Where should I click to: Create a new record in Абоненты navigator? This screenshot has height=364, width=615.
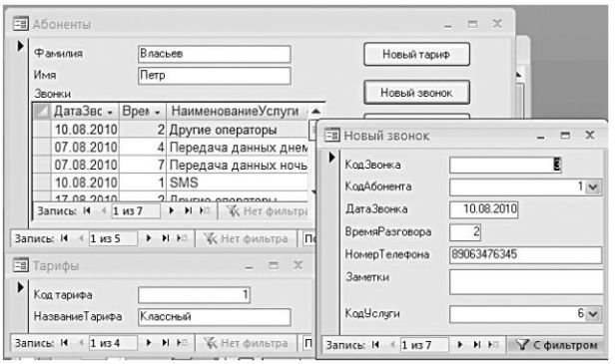click(x=182, y=238)
